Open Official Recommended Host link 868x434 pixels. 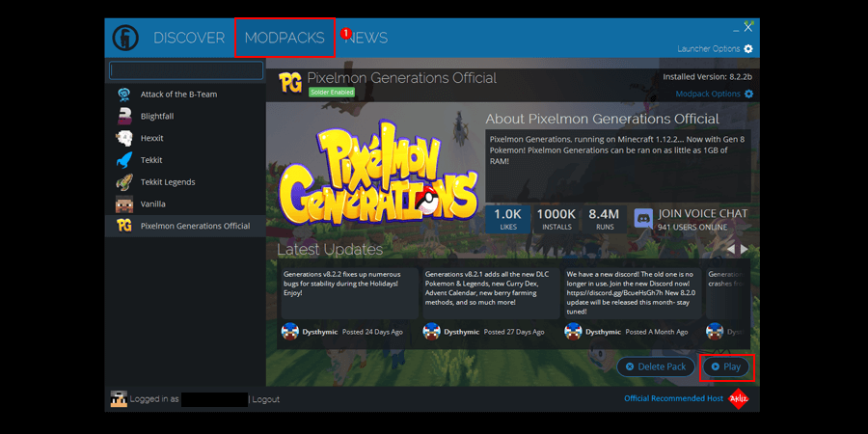(x=674, y=398)
